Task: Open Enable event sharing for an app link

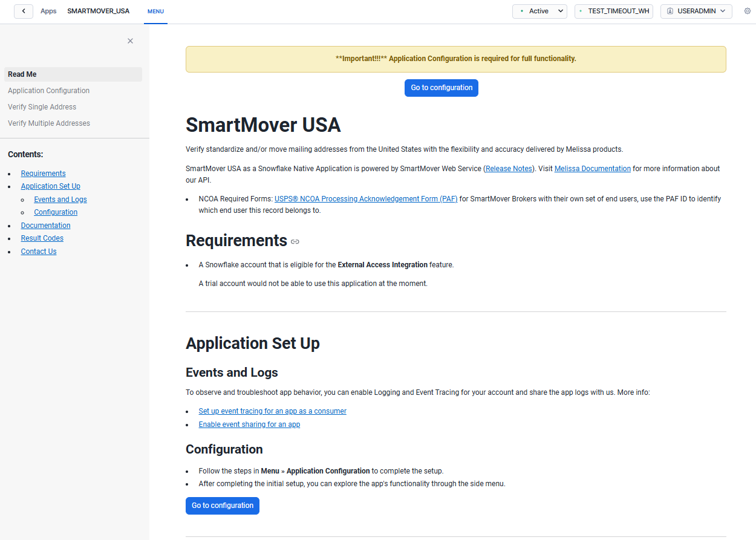Action: point(249,425)
